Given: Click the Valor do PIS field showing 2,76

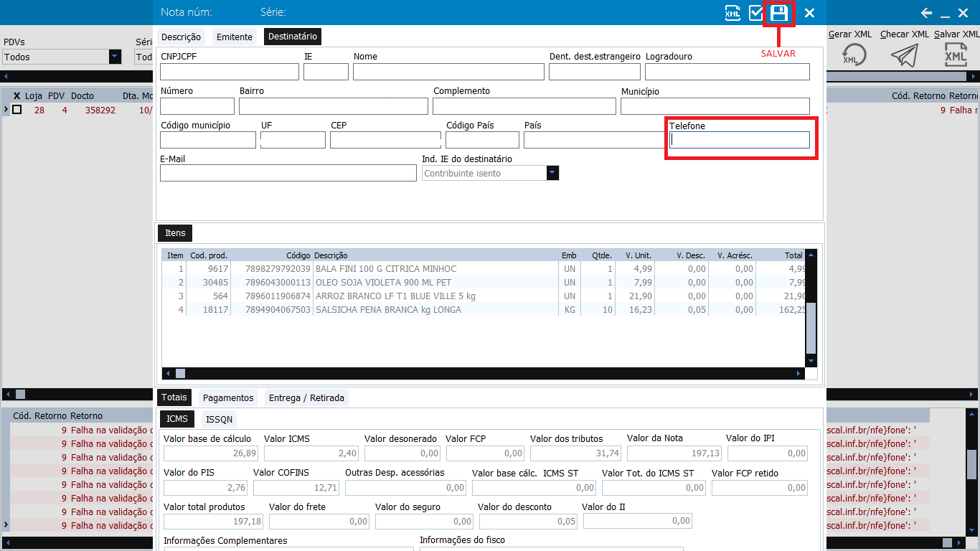Looking at the screenshot, I should (206, 488).
